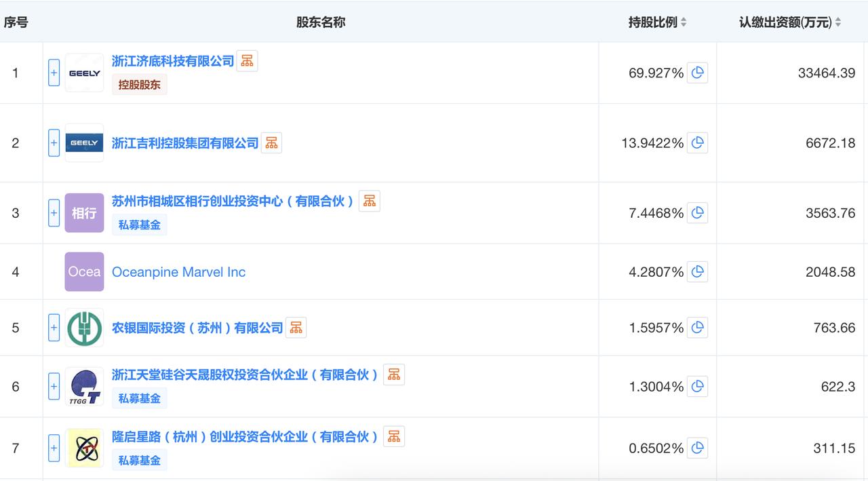Open 农银国际投资（苏州）有限公司 link

point(197,328)
